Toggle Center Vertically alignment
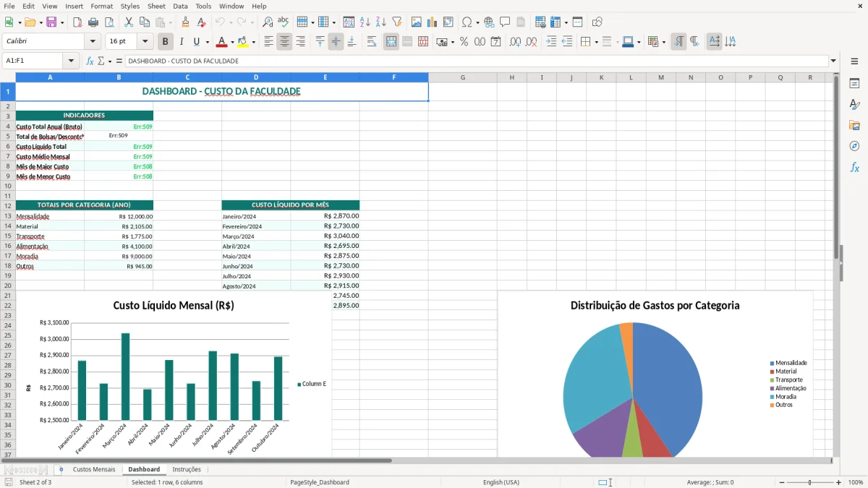868x488 pixels. (x=336, y=42)
